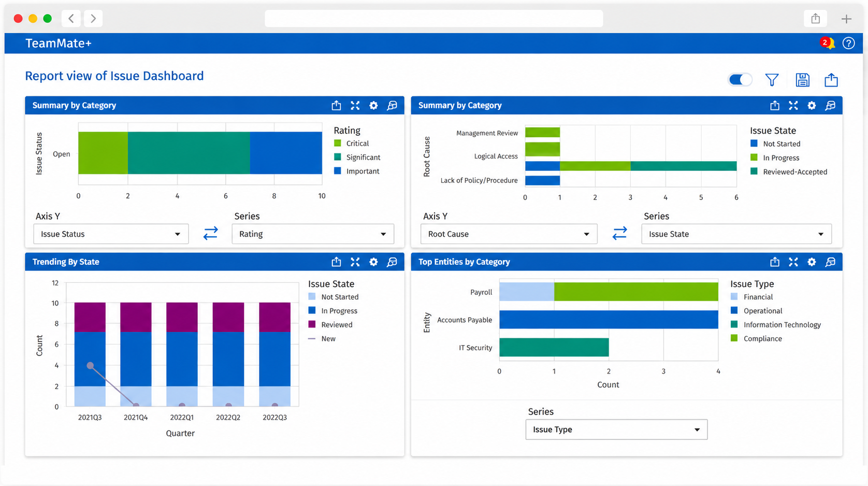Click the 2021Q3 New line data point

pos(91,365)
